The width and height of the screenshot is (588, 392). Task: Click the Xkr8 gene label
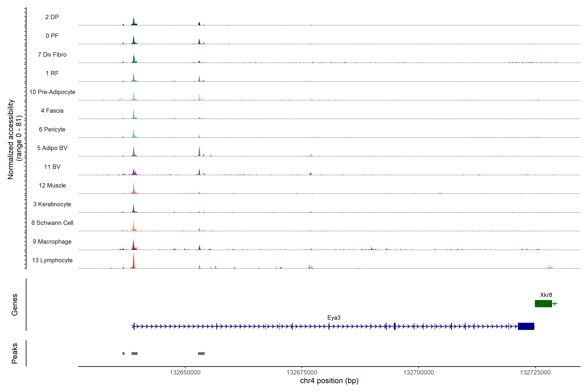(x=546, y=295)
